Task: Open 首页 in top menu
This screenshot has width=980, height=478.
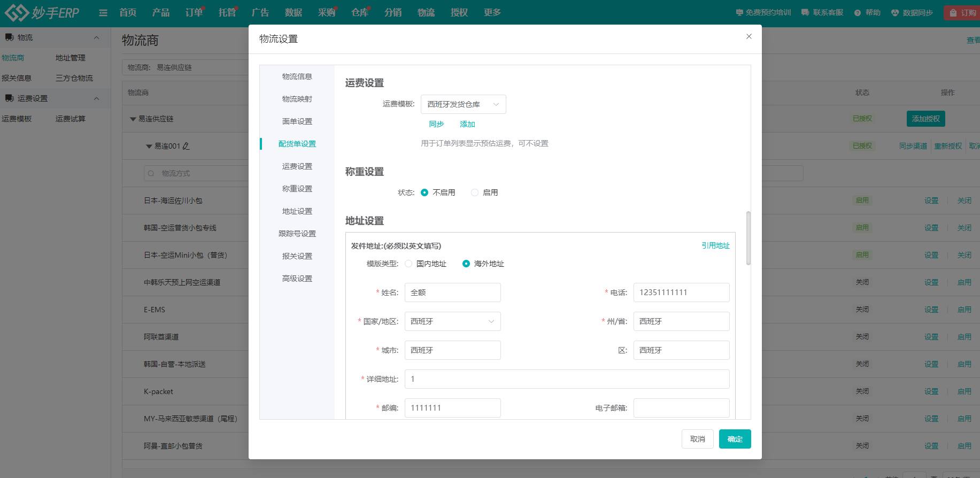Action: (x=128, y=12)
